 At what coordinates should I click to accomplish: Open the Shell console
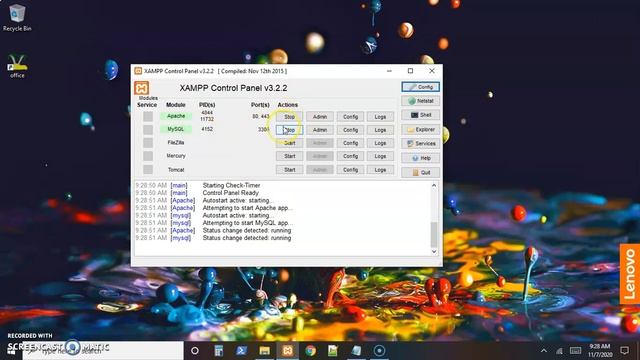(x=420, y=115)
